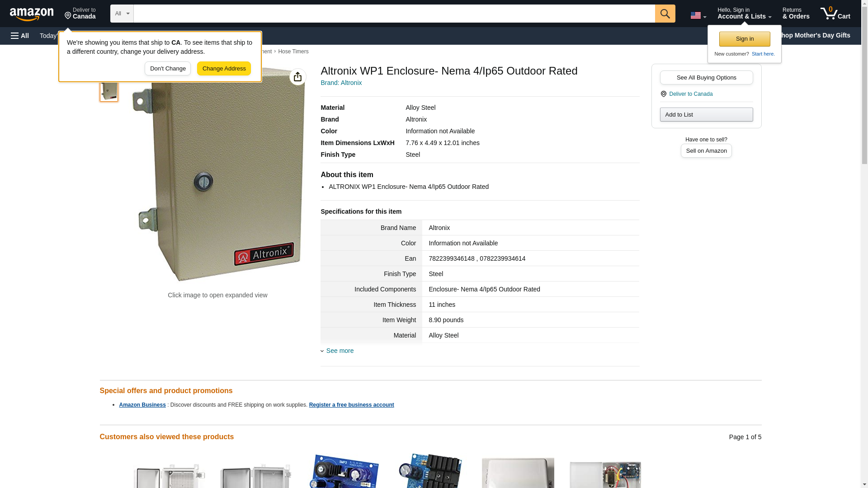Open Account & Lists dropdown
868x488 pixels.
click(744, 14)
